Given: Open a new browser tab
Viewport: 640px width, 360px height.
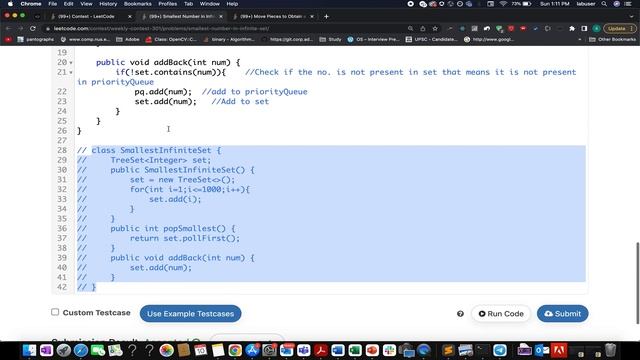Looking at the screenshot, I should [326, 16].
